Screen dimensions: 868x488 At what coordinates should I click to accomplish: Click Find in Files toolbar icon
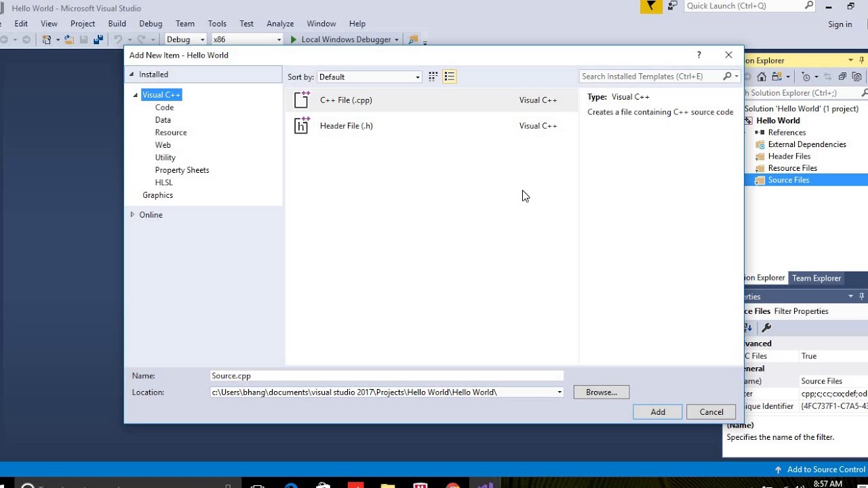pyautogui.click(x=412, y=39)
